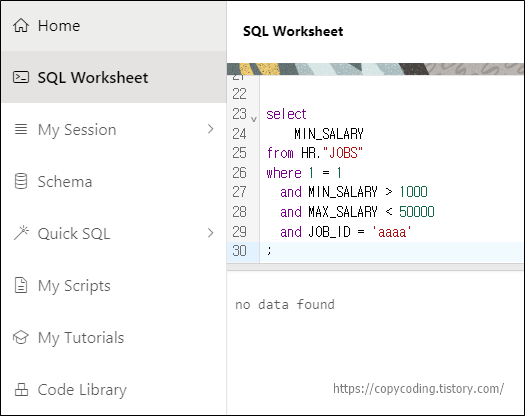
Task: Click the "JOBS" table name on line 25
Action: [x=343, y=153]
